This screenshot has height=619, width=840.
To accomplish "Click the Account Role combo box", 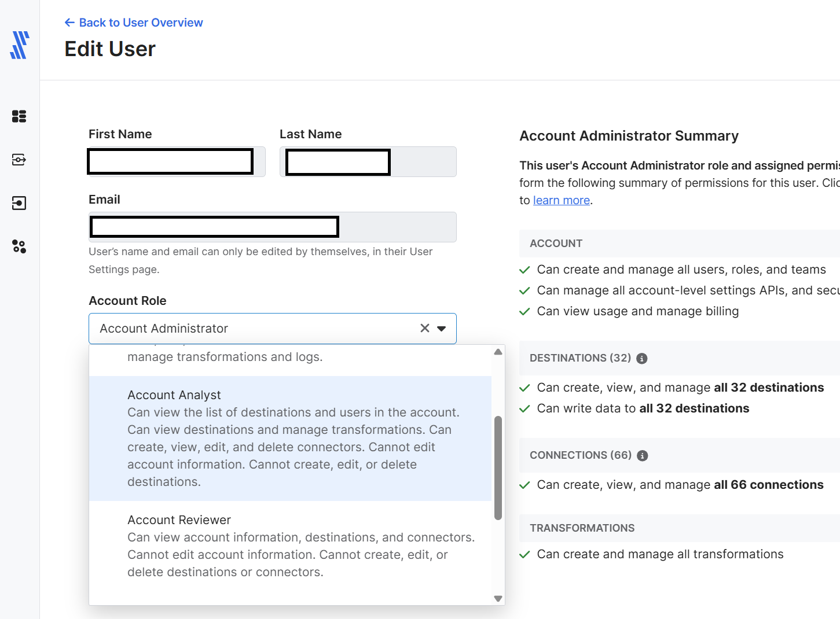I will 255,329.
